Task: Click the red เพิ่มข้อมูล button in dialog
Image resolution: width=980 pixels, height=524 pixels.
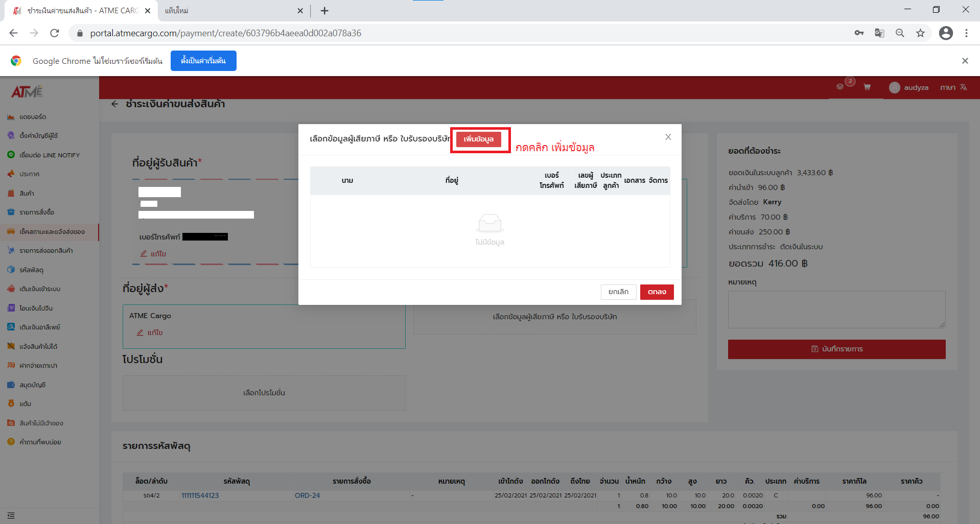Action: (478, 139)
